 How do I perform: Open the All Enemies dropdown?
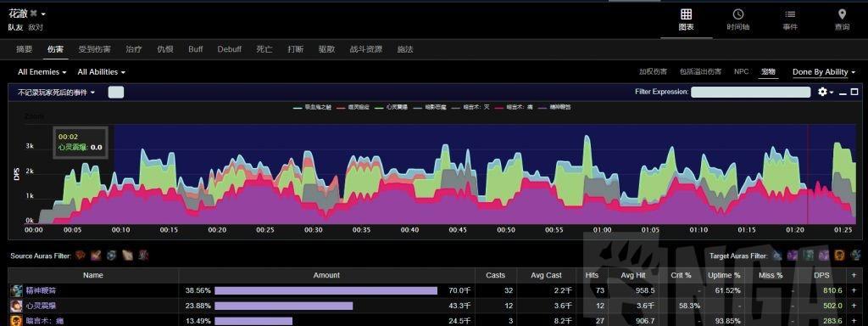click(42, 72)
